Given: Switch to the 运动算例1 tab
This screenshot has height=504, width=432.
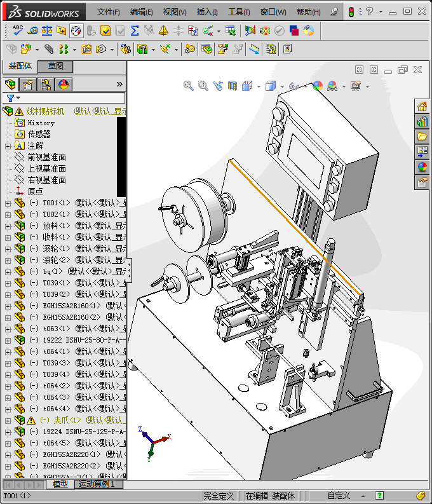Looking at the screenshot, I should (99, 484).
